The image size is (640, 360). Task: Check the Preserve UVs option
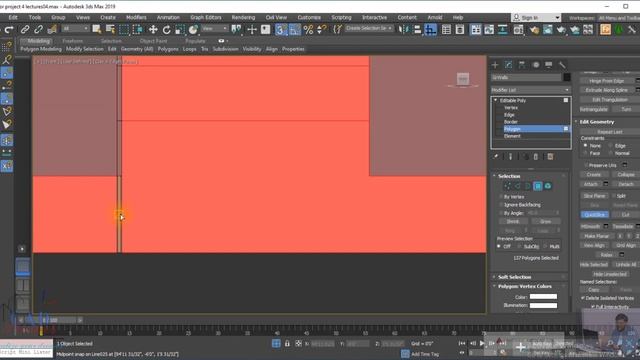click(x=586, y=165)
